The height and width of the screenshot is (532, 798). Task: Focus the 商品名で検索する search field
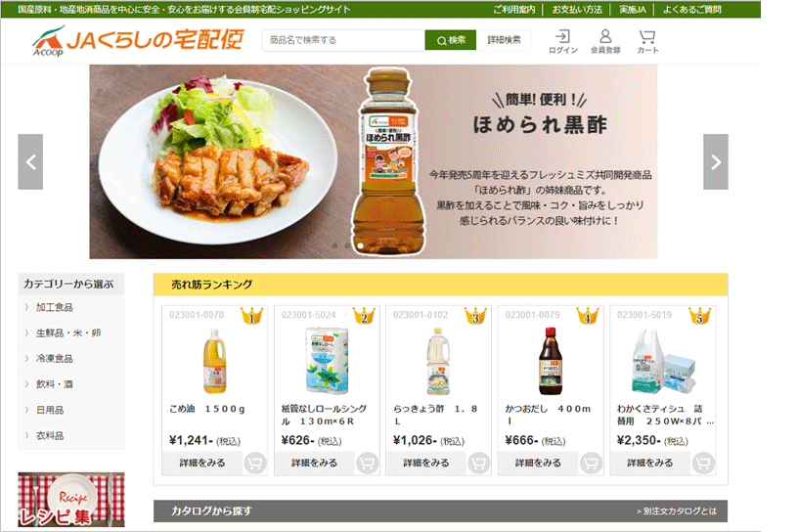coord(343,40)
